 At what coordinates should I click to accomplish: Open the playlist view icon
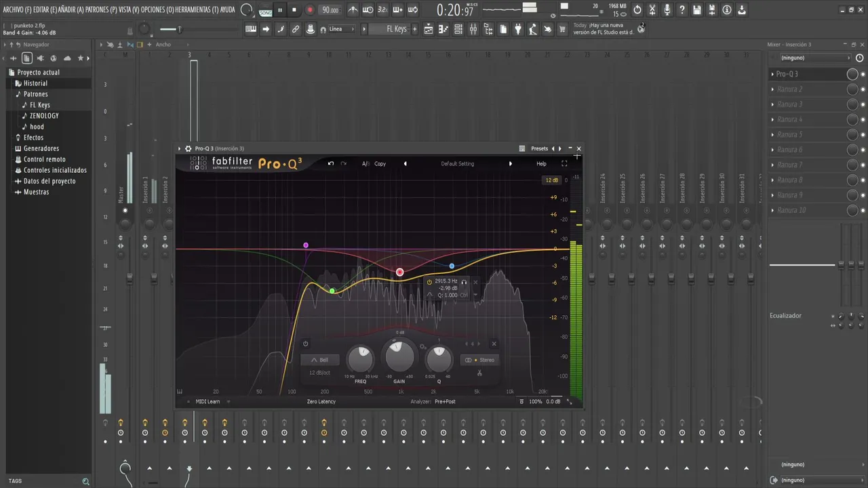point(429,29)
